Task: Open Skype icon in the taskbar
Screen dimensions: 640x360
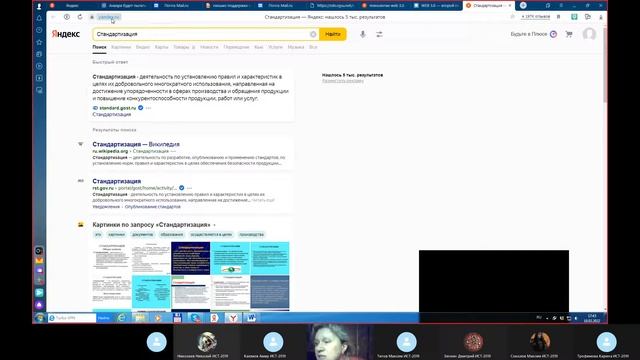Action: [x=196, y=318]
